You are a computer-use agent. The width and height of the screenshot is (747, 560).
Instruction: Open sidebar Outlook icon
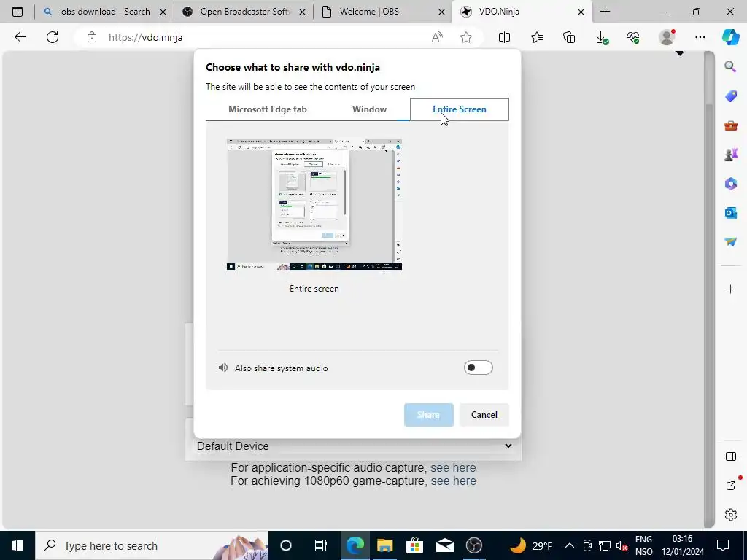click(730, 212)
